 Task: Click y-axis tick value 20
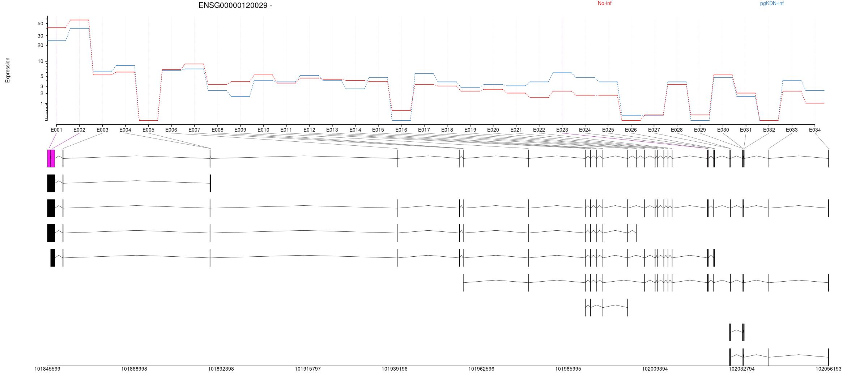40,46
